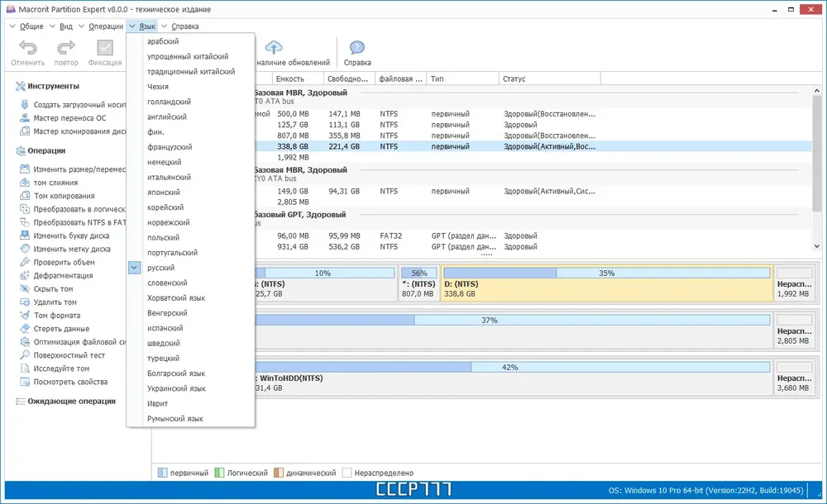The height and width of the screenshot is (504, 827).
Task: Click the Удалить том icon
Action: click(25, 302)
